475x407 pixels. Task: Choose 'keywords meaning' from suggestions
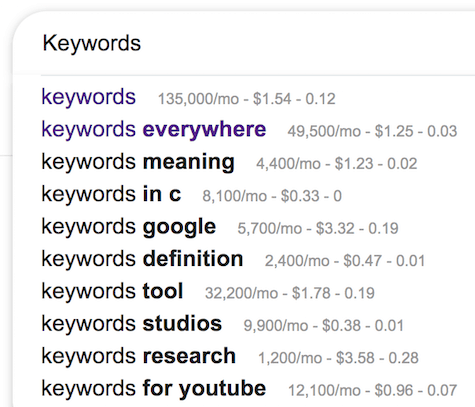coord(138,162)
